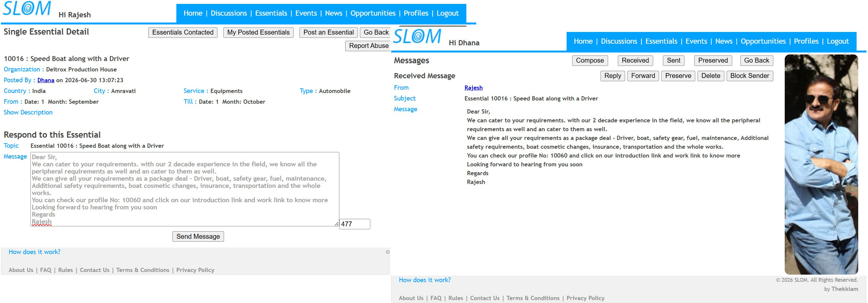Go to Essentials in Rajesh's navigation bar
This screenshot has width=868, height=303.
271,13
